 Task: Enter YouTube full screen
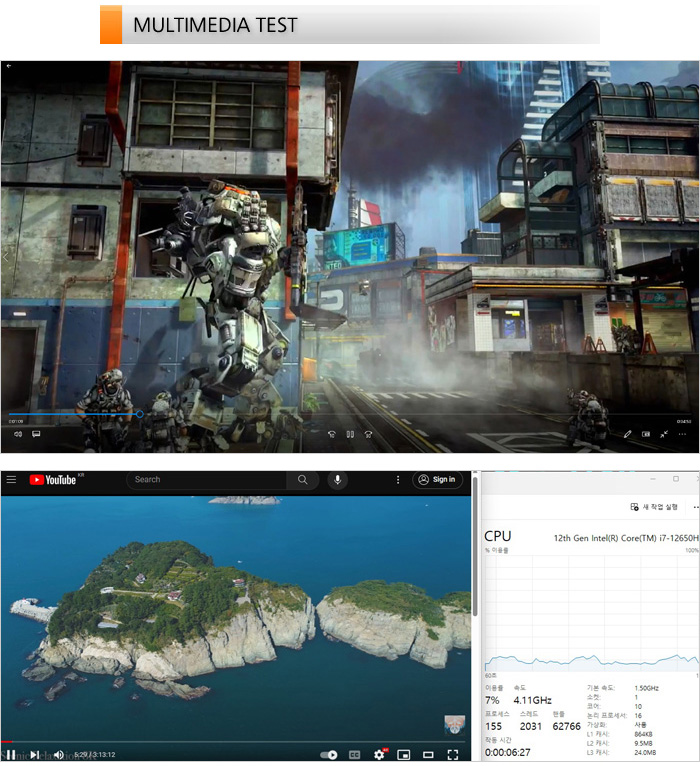453,755
